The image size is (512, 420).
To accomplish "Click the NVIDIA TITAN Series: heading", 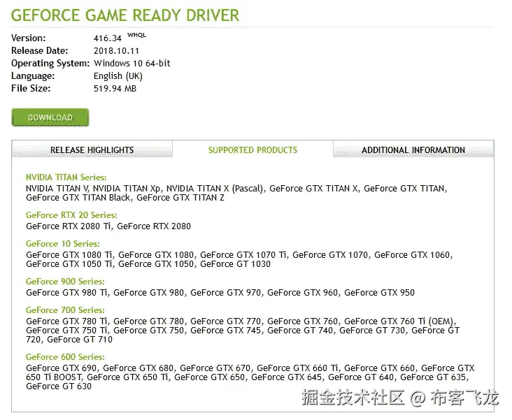I will (66, 178).
